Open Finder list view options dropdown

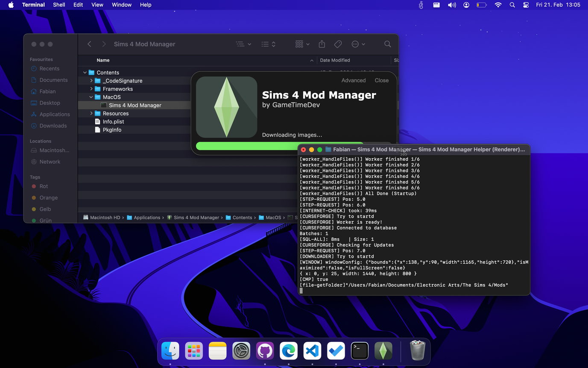[x=243, y=44]
